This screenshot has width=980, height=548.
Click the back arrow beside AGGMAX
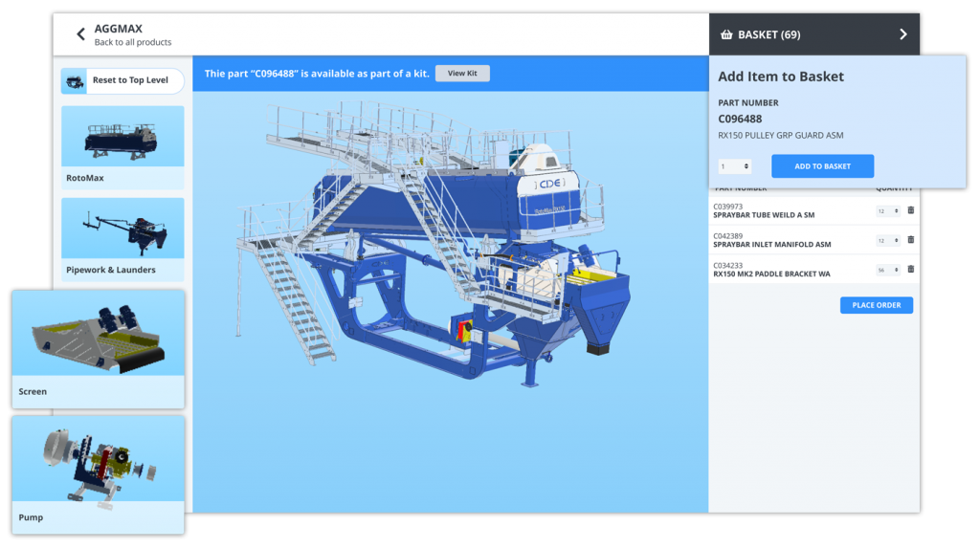pyautogui.click(x=81, y=34)
